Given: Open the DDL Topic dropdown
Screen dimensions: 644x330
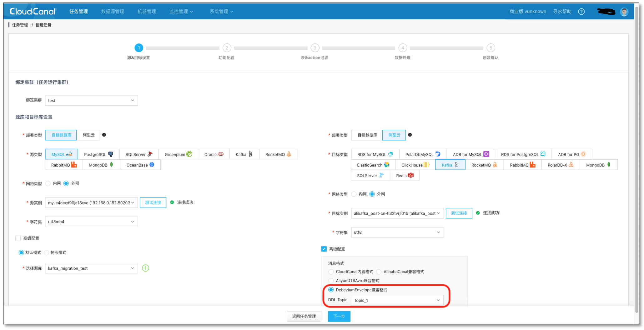Looking at the screenshot, I should coord(397,300).
